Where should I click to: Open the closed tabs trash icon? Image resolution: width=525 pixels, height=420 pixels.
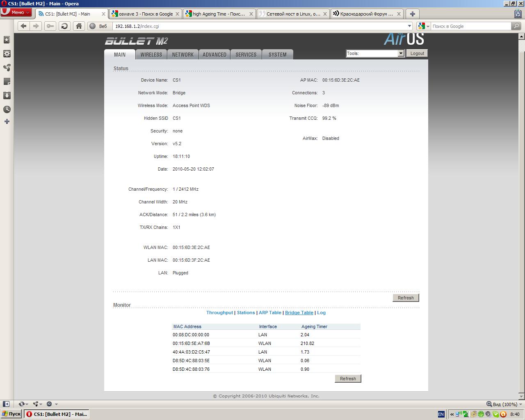coord(518,14)
